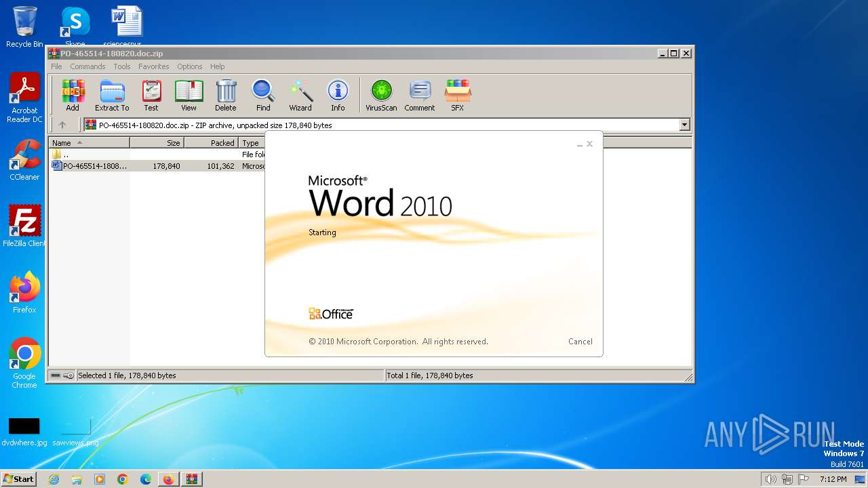The width and height of the screenshot is (868, 488).
Task: Open the File menu in WinRAR
Action: [56, 66]
